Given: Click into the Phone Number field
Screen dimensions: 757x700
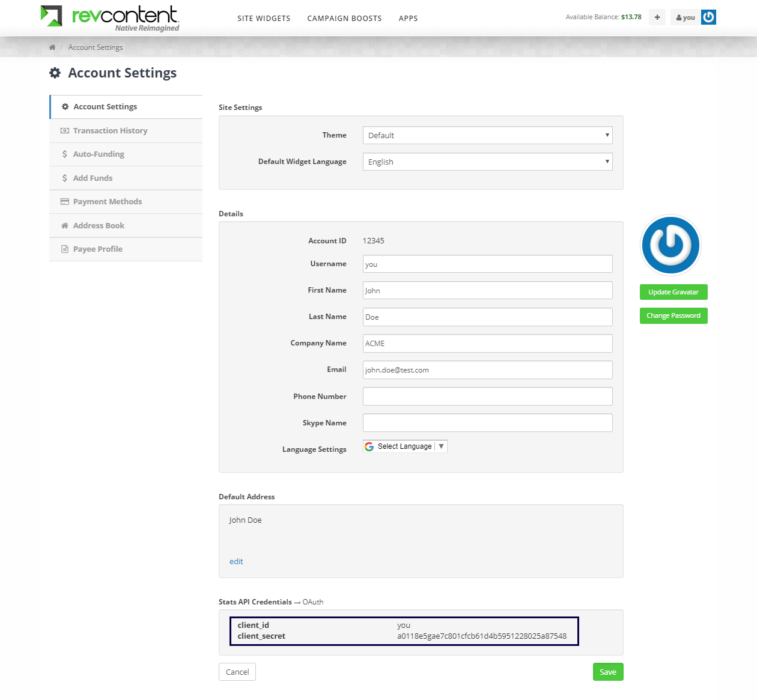Looking at the screenshot, I should click(487, 397).
